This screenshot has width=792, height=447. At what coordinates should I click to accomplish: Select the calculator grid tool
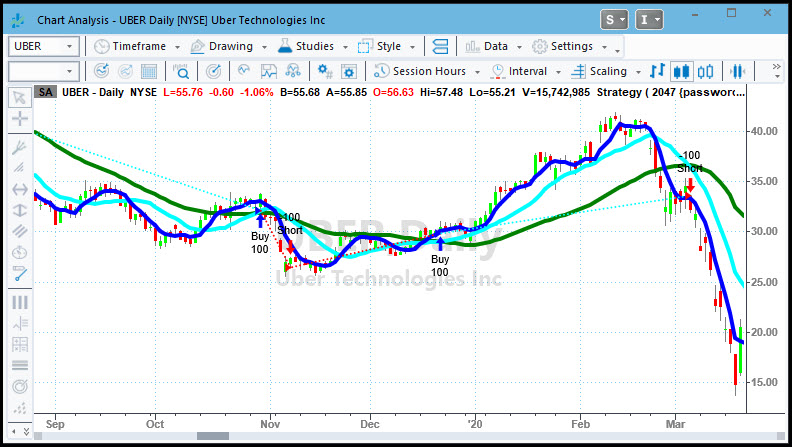[20, 344]
